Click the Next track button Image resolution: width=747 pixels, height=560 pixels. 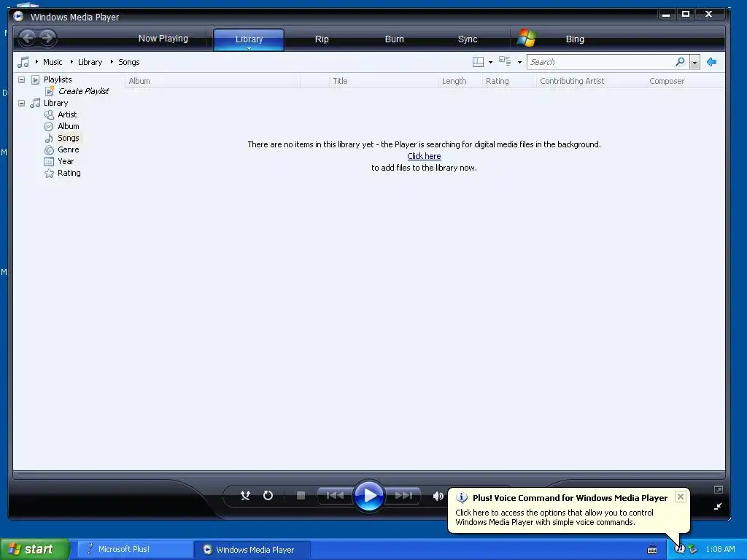tap(403, 496)
